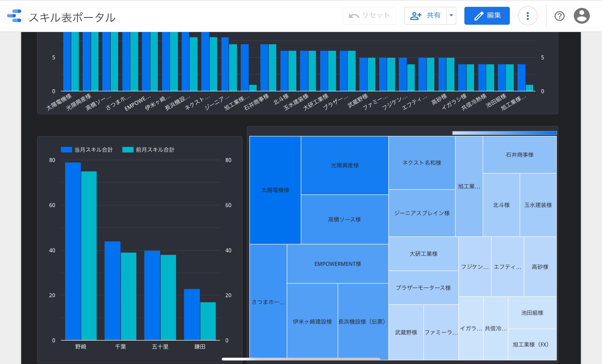Click the teal 前月 bar for 千葉
Screen dimensions: 602x364
coord(129,296)
